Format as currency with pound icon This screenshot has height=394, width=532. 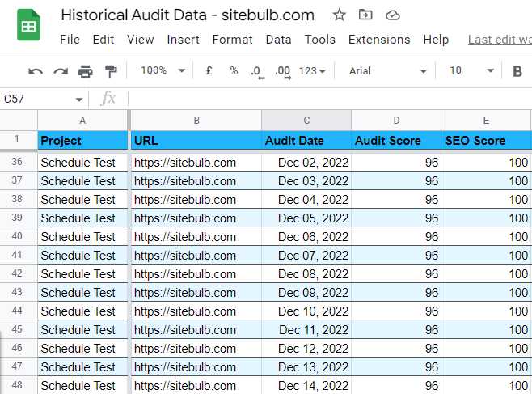tap(209, 70)
